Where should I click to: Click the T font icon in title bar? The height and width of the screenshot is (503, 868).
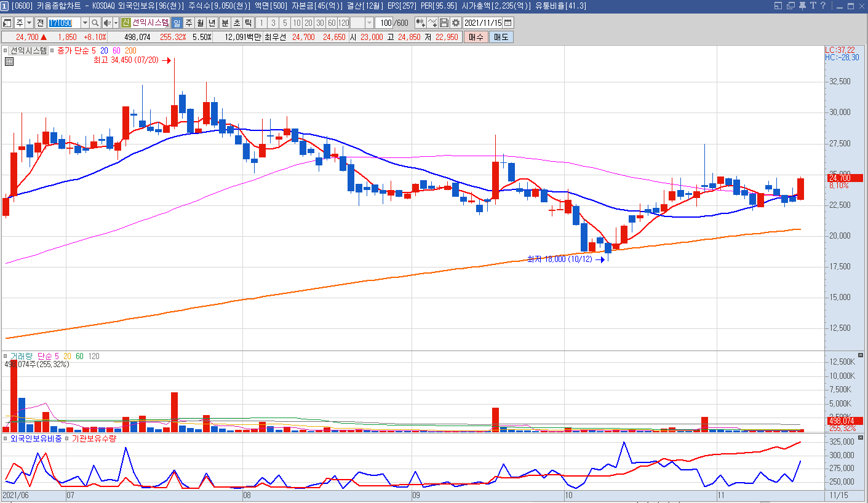click(813, 6)
